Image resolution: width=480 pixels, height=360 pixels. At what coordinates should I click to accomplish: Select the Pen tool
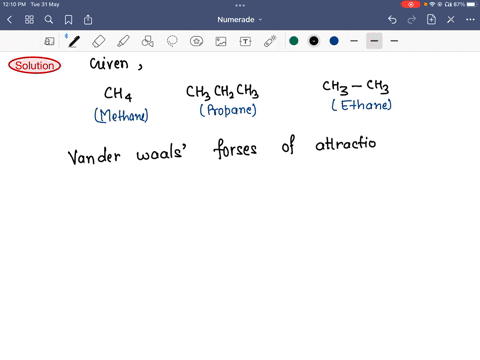[x=74, y=41]
